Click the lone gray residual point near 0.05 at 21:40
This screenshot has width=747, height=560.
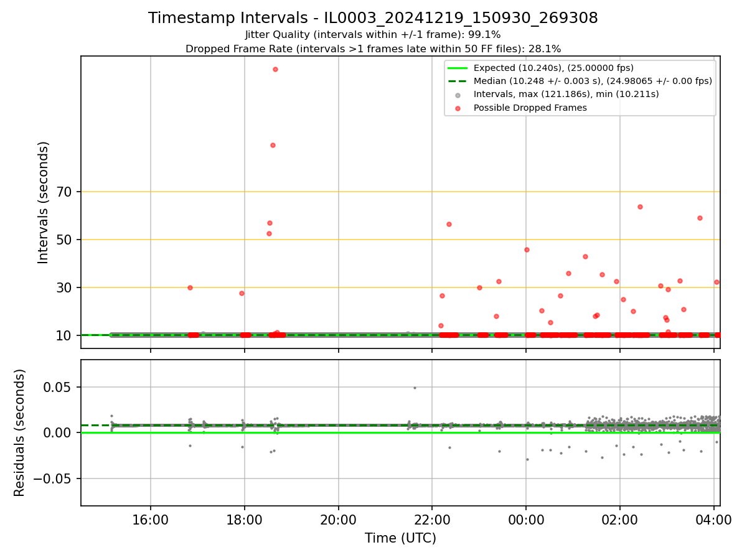point(415,388)
